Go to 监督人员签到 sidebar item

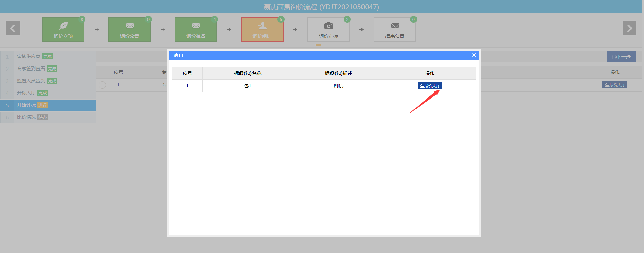point(31,81)
